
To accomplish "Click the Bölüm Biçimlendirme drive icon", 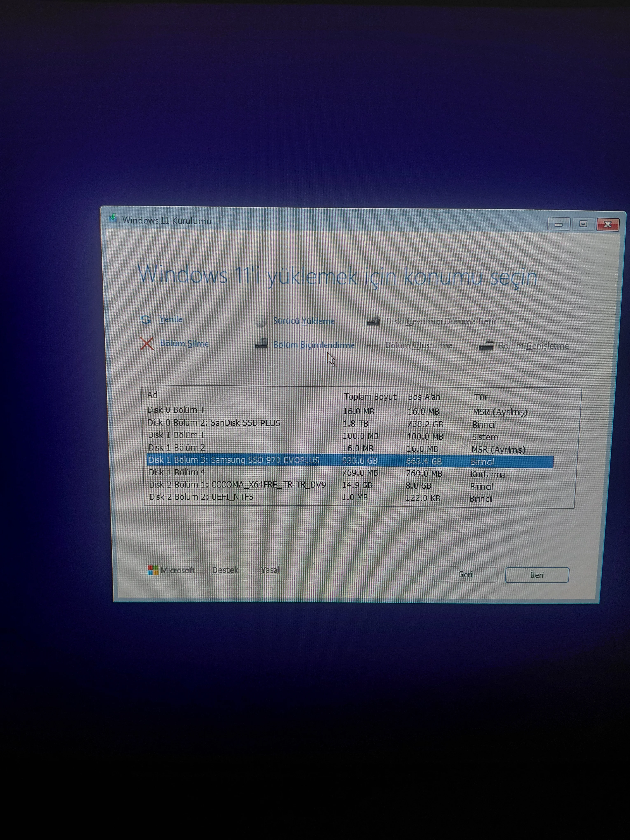I will point(261,344).
